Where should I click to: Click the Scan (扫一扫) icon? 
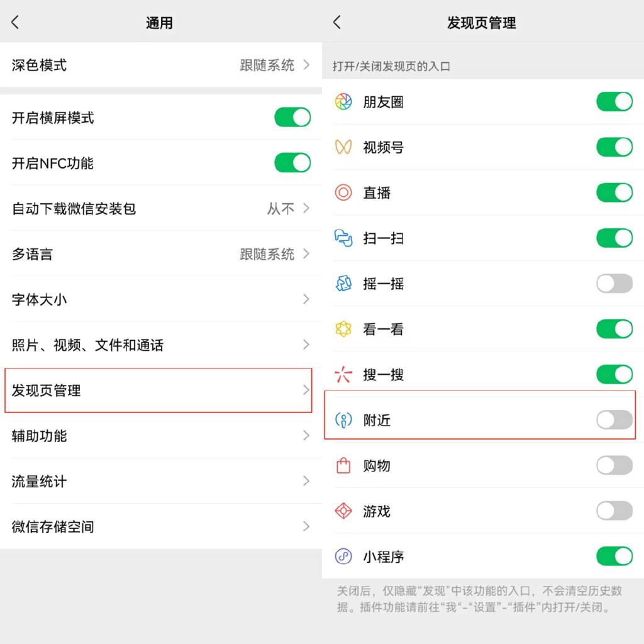coord(343,238)
